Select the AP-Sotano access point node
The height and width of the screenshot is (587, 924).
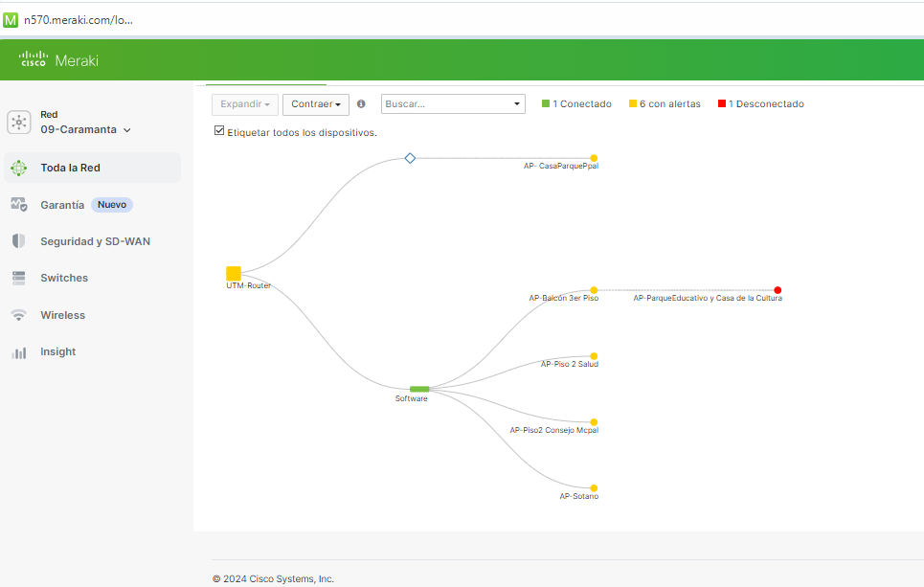click(x=594, y=488)
